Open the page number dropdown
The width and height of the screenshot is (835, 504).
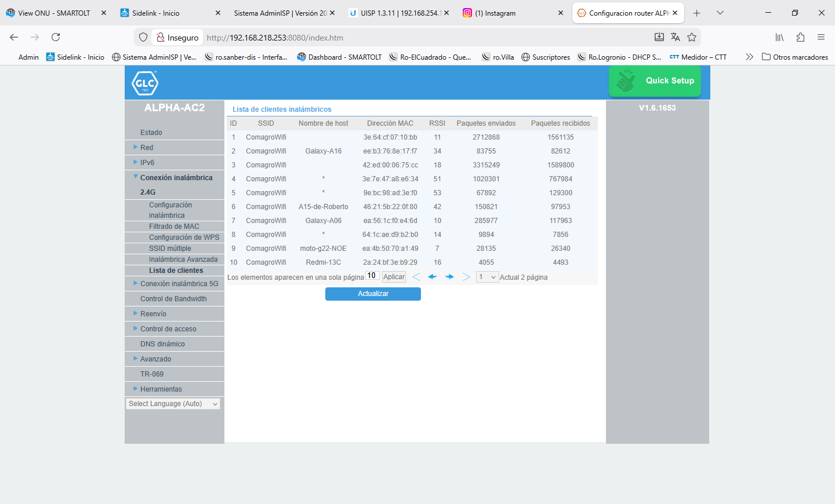[x=487, y=277]
